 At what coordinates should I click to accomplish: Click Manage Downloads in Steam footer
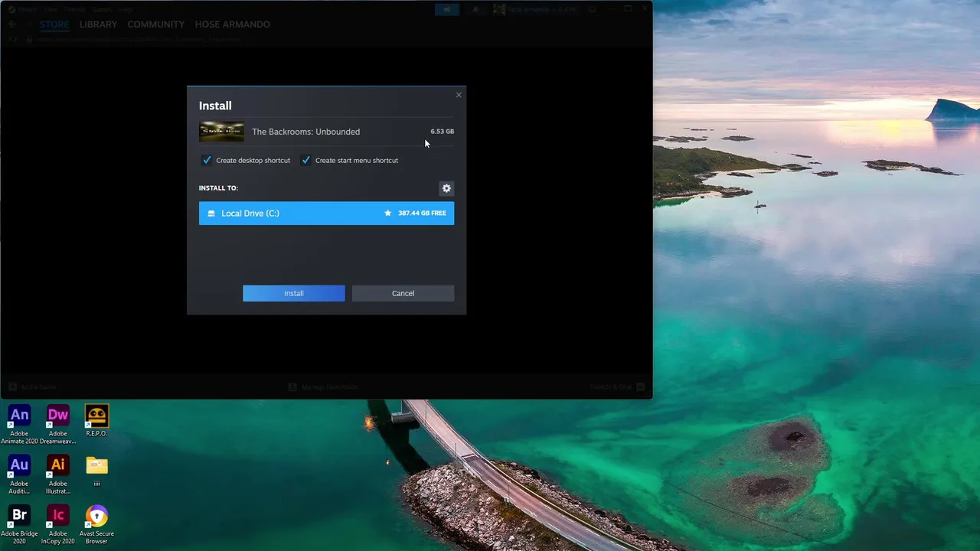pyautogui.click(x=323, y=387)
